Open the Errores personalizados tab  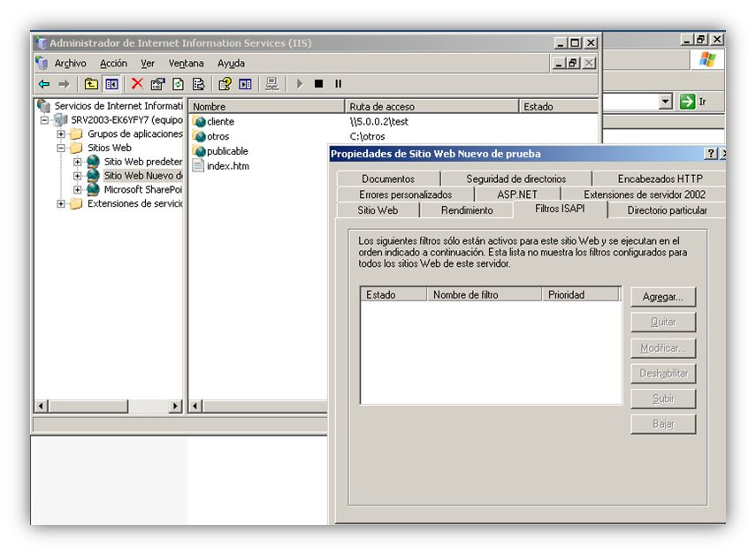[x=406, y=194]
